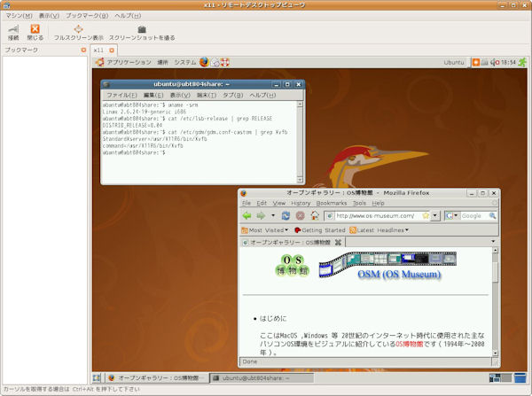This screenshot has height=396, width=532.
Task: Open Firefox's back/forward history dropdown
Action: (273, 215)
